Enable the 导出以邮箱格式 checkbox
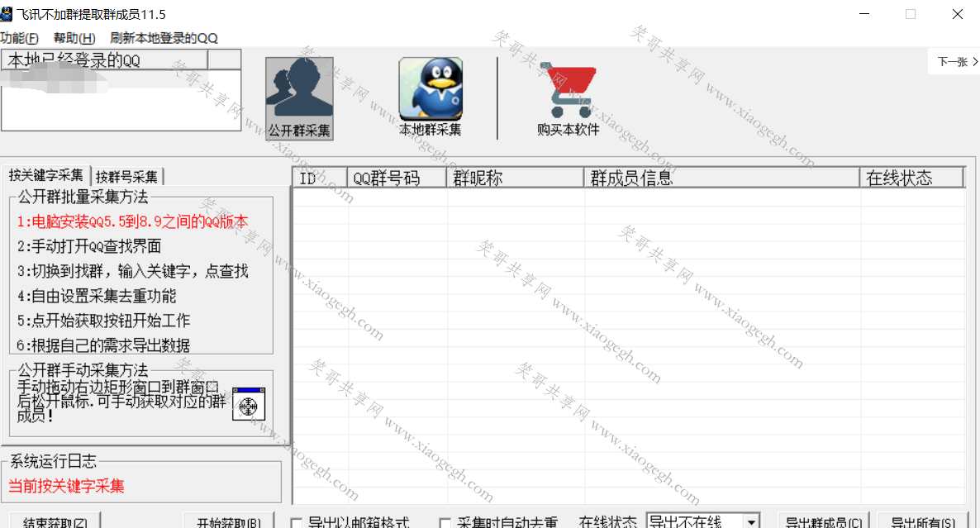Screen dimensions: 980x528 pyautogui.click(x=297, y=522)
